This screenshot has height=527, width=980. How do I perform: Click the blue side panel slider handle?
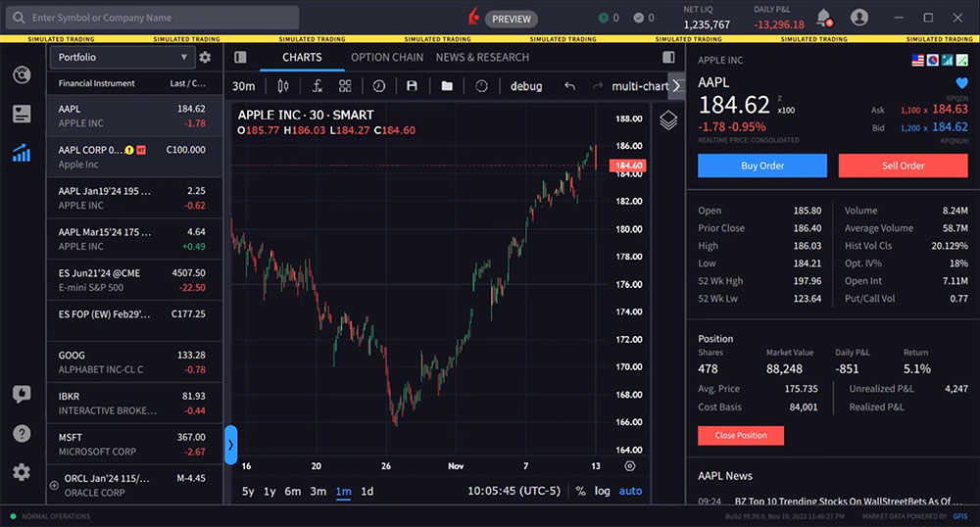[230, 445]
